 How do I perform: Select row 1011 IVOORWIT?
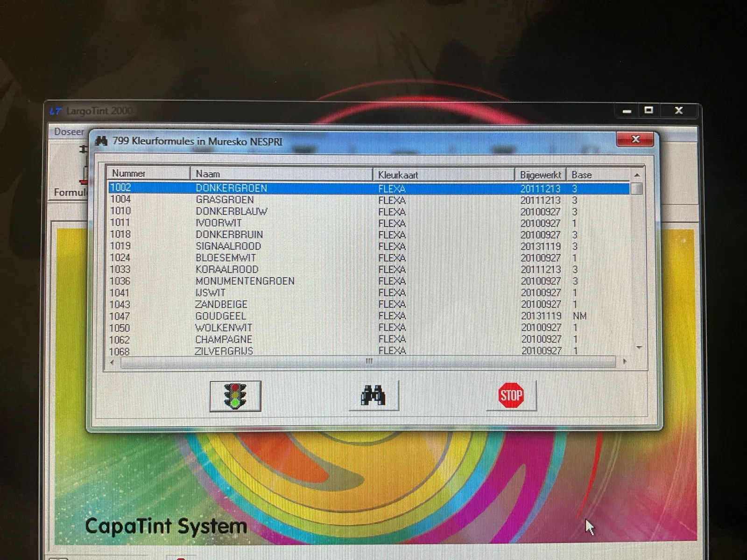[x=369, y=223]
